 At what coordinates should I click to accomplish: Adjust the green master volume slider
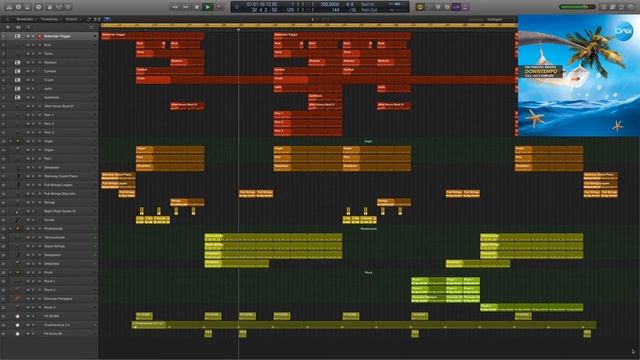577,7
